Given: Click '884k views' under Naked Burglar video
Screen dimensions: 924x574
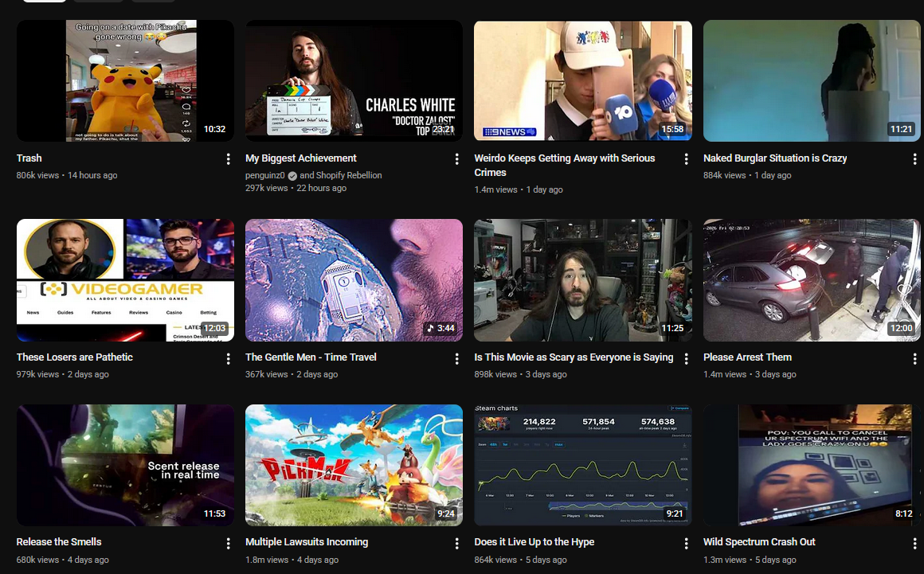Looking at the screenshot, I should click(x=724, y=175).
